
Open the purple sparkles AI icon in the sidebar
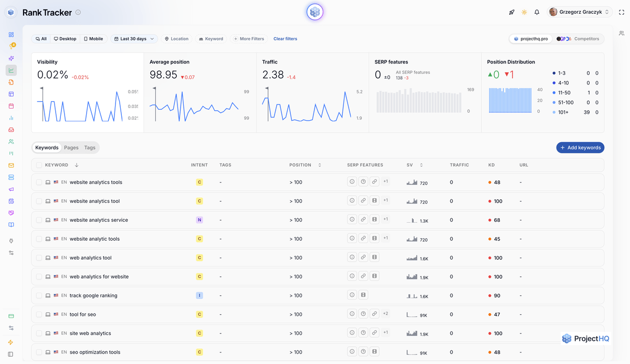[x=11, y=58]
